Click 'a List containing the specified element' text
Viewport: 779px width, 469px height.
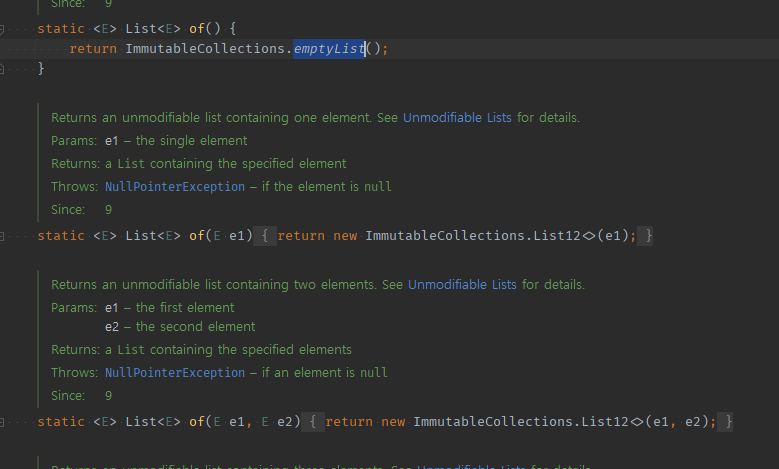point(226,163)
